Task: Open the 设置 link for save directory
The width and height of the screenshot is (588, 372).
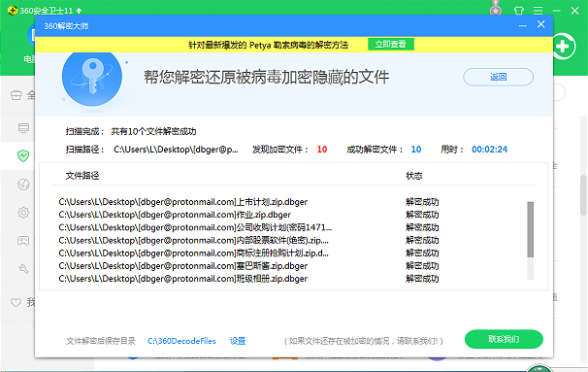Action: [x=238, y=341]
